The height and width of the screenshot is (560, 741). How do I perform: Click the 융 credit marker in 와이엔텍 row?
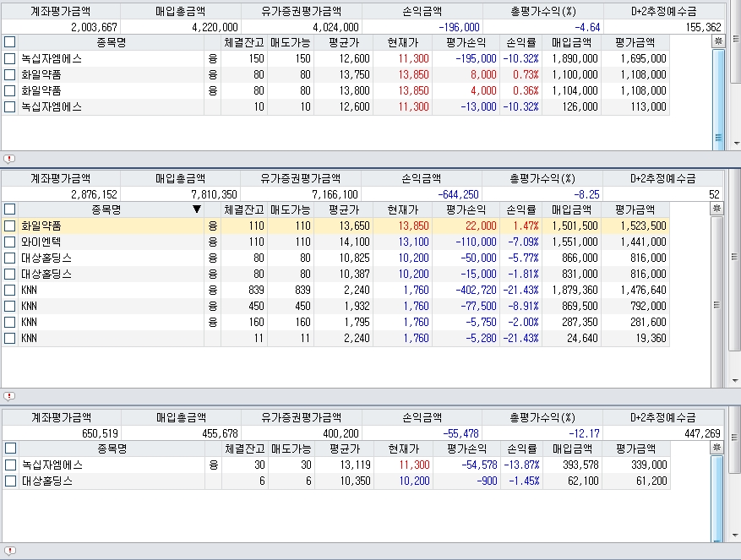pos(212,242)
